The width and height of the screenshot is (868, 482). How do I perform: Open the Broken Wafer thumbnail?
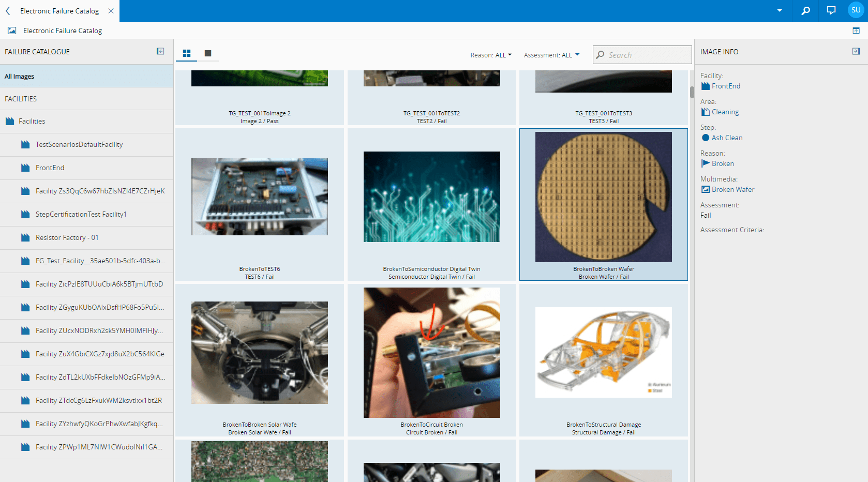pos(604,197)
